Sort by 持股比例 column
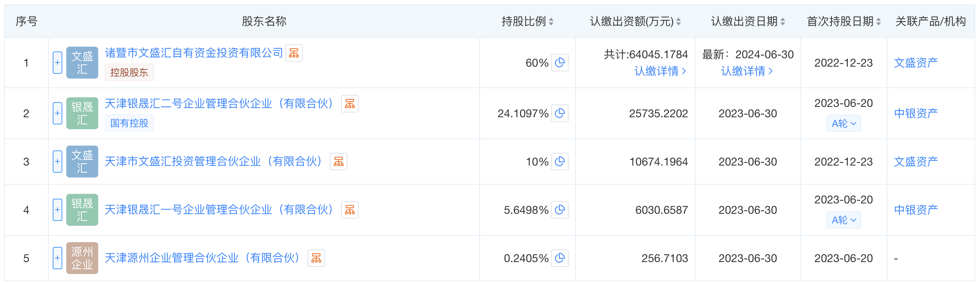 551,22
